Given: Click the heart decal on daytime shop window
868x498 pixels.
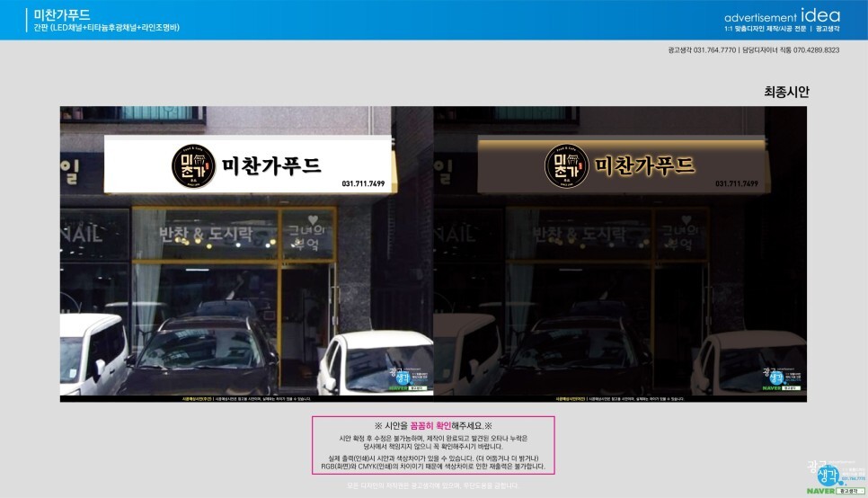Looking at the screenshot, I should pyautogui.click(x=312, y=220).
